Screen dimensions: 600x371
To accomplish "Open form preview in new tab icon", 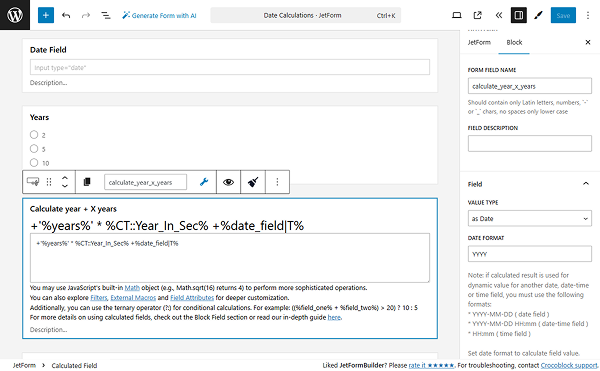I will click(x=478, y=15).
